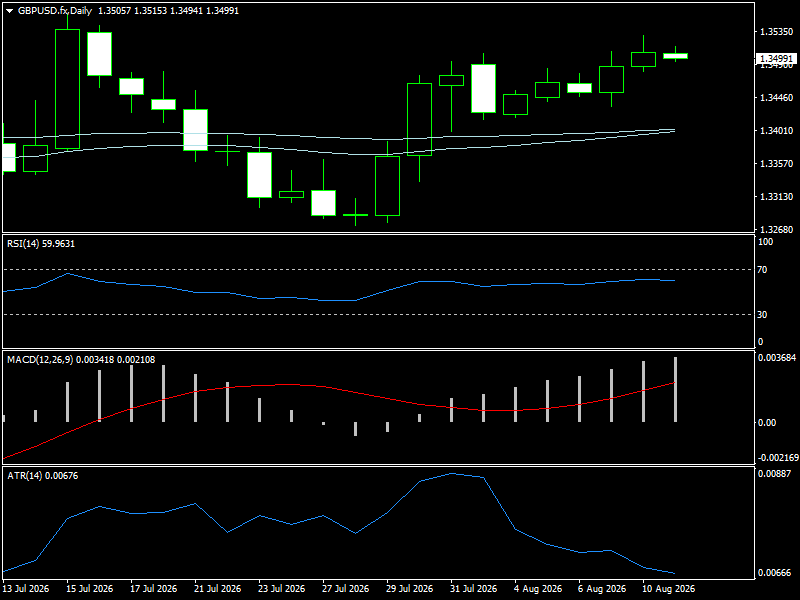The width and height of the screenshot is (800, 600).
Task: Click the 17 Jul 2026 date label
Action: (154, 589)
